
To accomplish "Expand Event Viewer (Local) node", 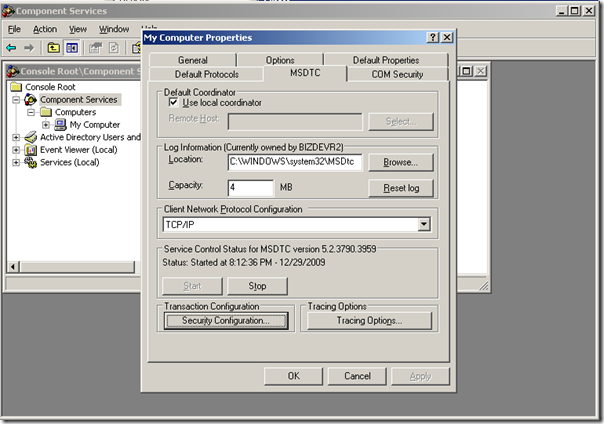I will coord(16,150).
